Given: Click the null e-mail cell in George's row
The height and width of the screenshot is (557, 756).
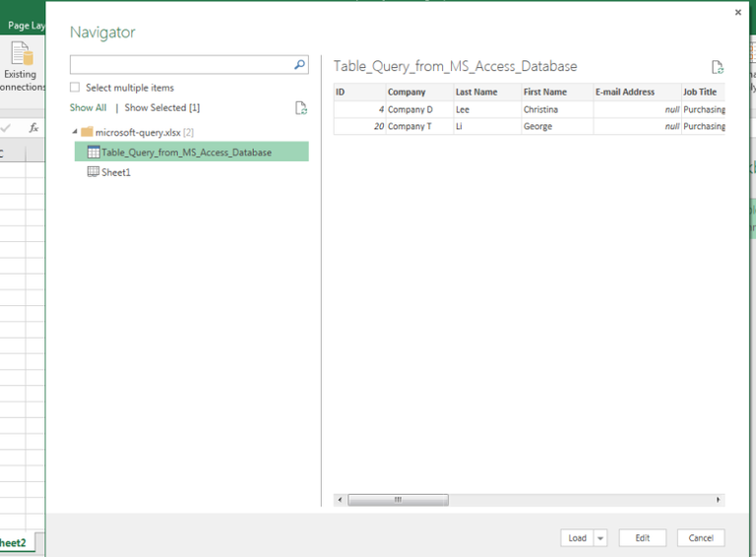Looking at the screenshot, I should click(637, 126).
